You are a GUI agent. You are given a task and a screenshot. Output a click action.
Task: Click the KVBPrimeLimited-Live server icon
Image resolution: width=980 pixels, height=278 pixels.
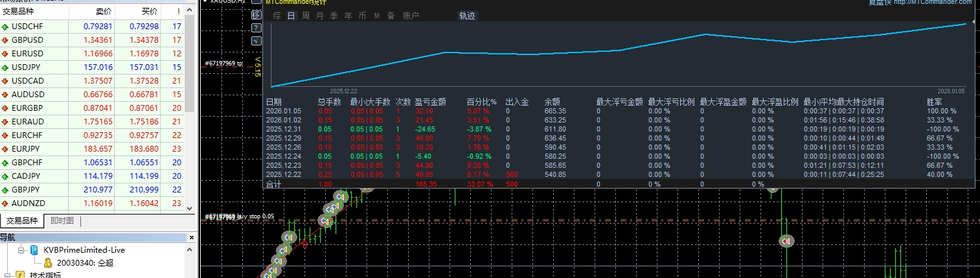point(34,249)
